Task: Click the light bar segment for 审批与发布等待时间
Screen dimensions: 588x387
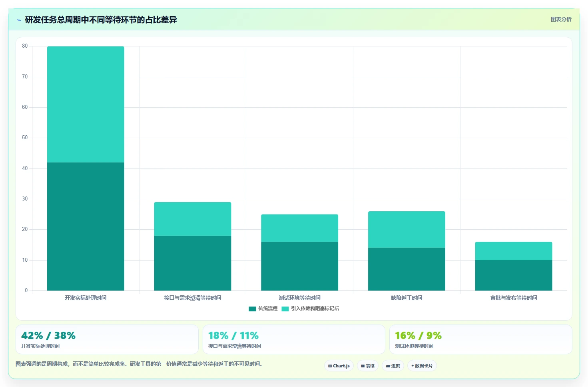Action: (x=514, y=251)
